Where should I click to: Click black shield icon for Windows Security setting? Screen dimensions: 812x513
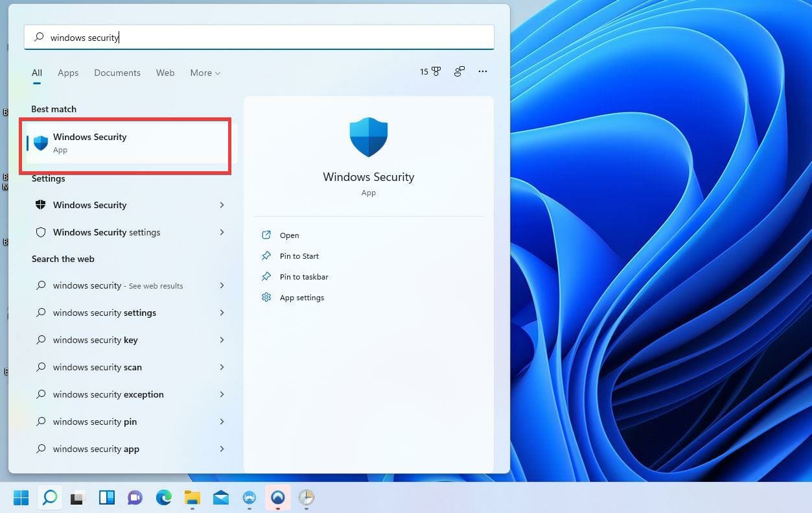[41, 205]
